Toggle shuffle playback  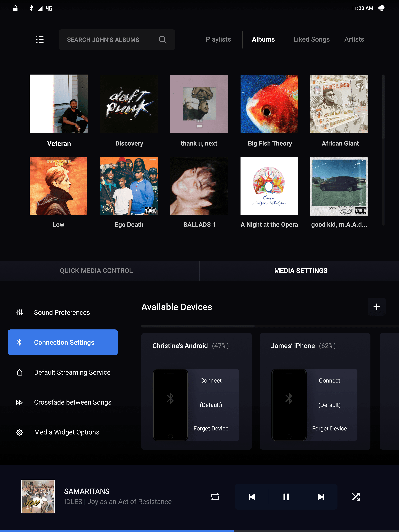point(356,497)
